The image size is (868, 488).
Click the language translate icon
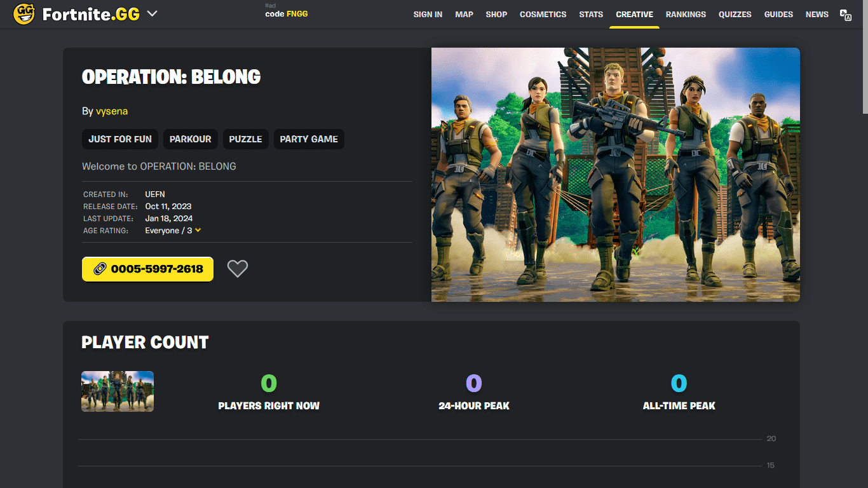coord(845,15)
